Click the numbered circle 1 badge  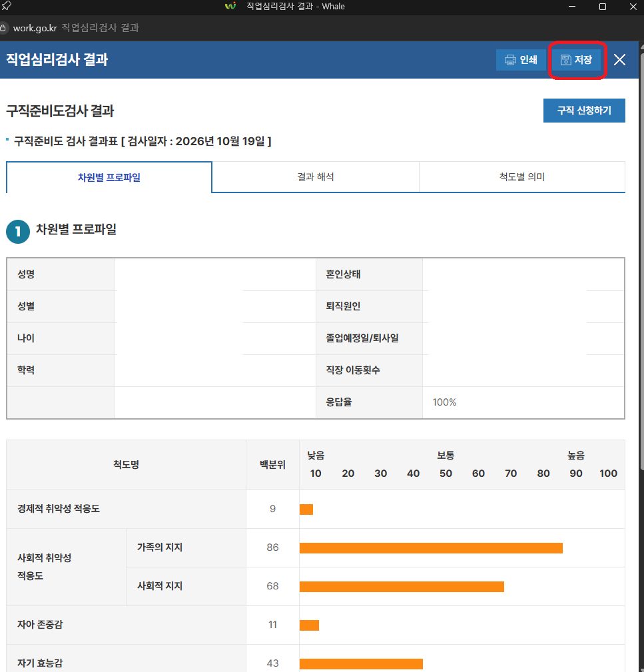pyautogui.click(x=18, y=232)
